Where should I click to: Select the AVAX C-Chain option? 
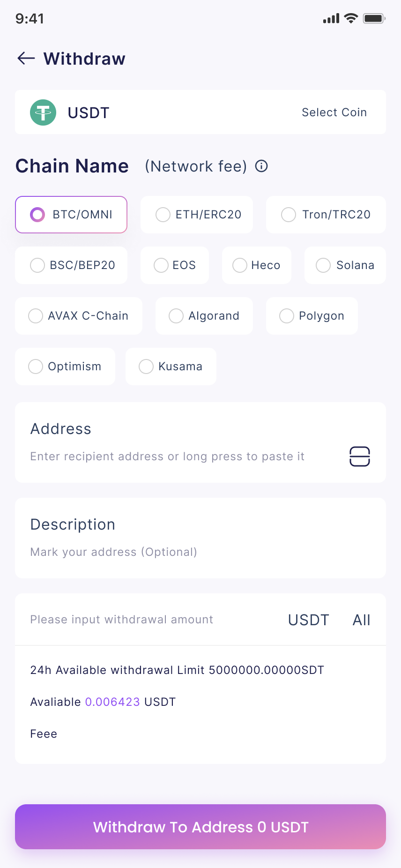pos(79,316)
